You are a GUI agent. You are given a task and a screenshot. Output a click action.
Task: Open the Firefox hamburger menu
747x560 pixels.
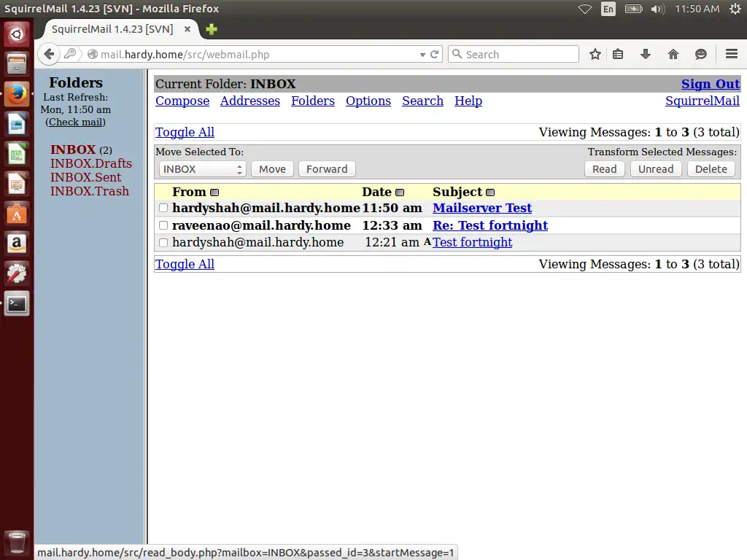click(x=730, y=54)
